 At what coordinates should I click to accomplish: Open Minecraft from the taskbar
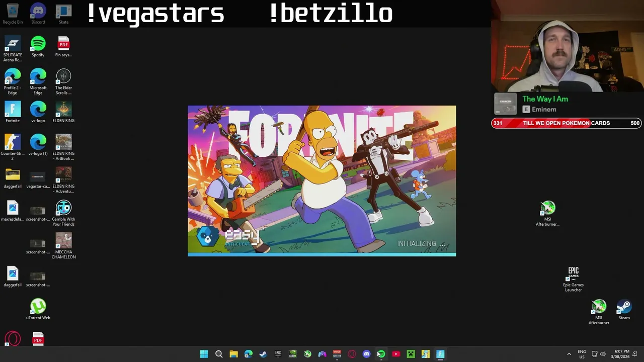pos(411,354)
